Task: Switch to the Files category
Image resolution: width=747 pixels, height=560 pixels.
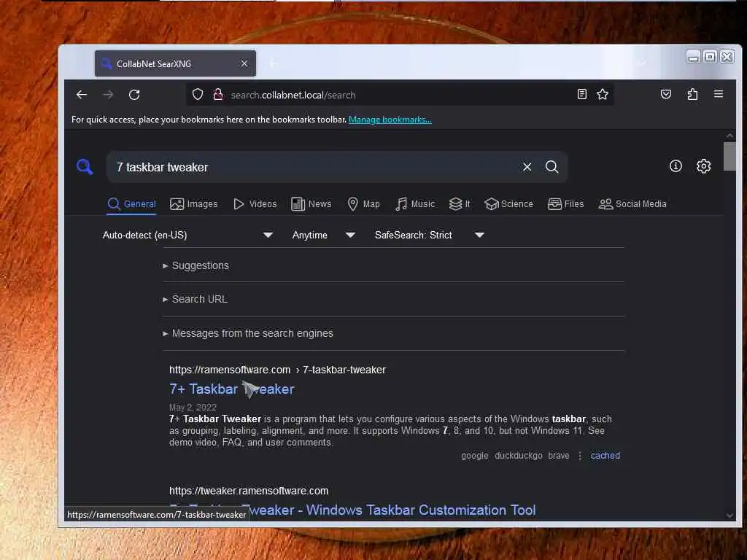Action: point(565,204)
